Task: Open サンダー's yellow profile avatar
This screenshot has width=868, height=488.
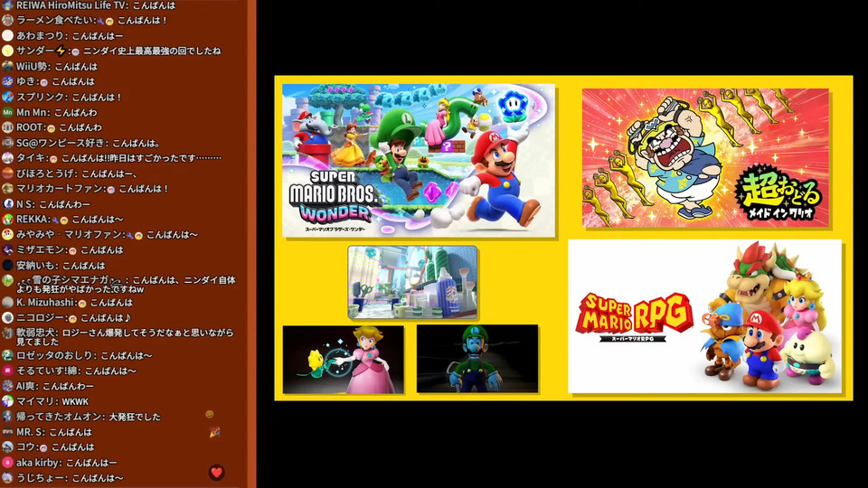Action: (7, 51)
